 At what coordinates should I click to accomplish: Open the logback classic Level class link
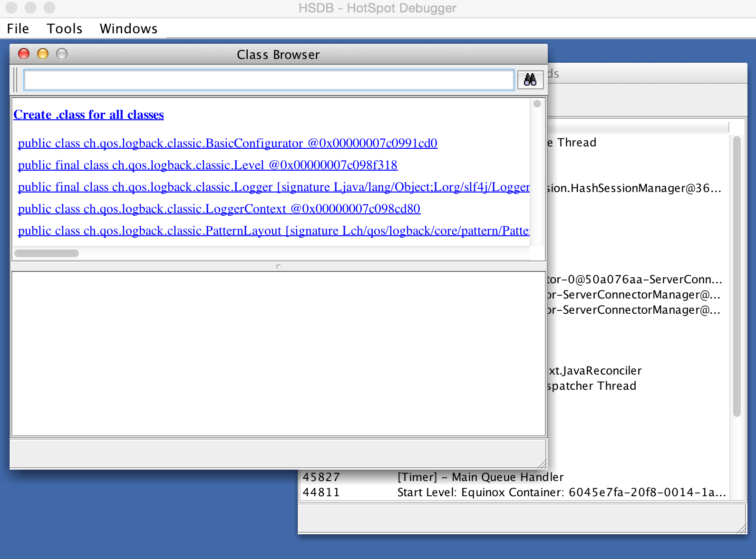coord(208,165)
